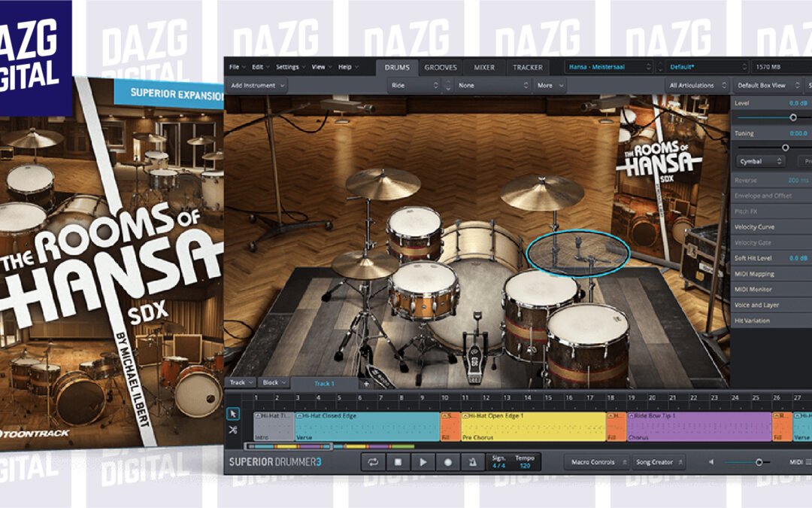
Task: Adjust the master volume slider handle
Action: tap(759, 462)
